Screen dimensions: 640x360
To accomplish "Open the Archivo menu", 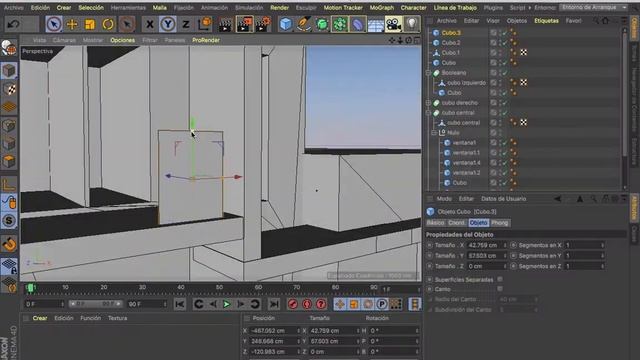I will pos(13,8).
